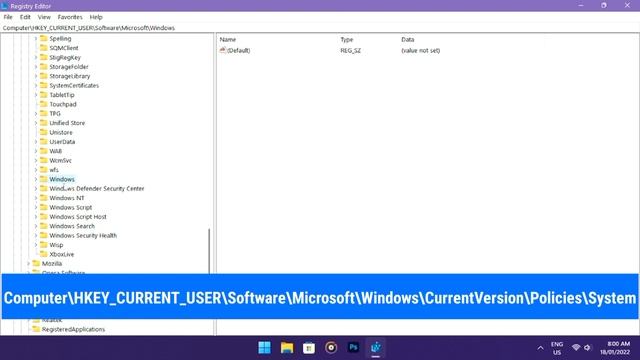The image size is (640, 360).
Task: Select the StorageFolder key folder icon
Action: coord(44,67)
